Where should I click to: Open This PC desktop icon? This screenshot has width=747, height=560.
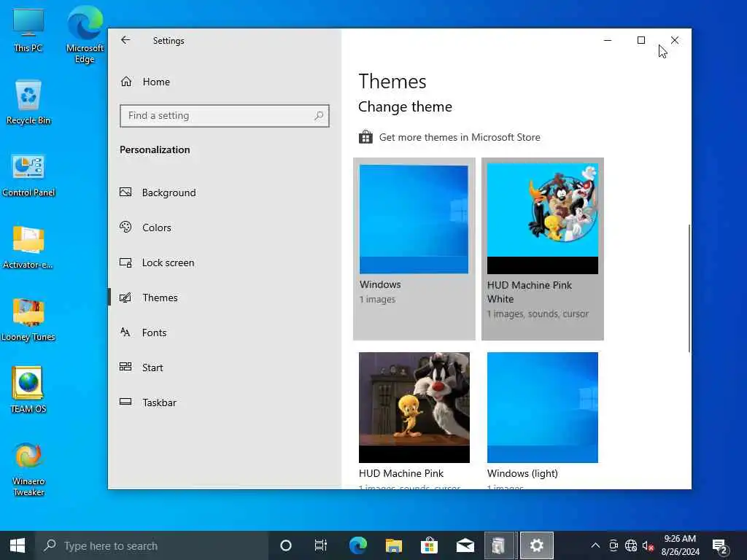point(28,29)
